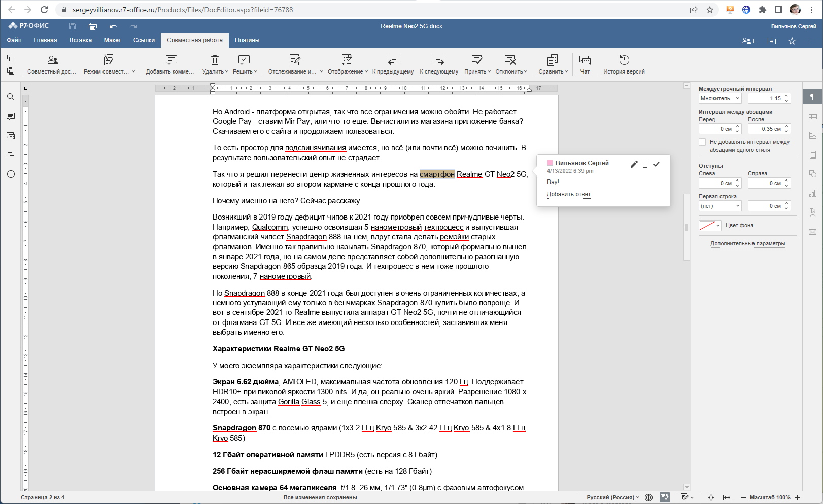
Task: Click Добавить ответ link in comment
Action: pyautogui.click(x=569, y=194)
